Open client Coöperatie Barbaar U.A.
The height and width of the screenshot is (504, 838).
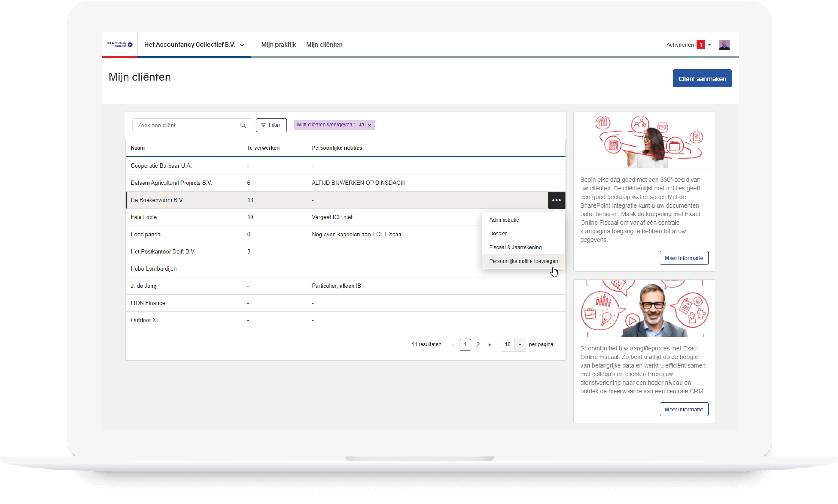(161, 166)
